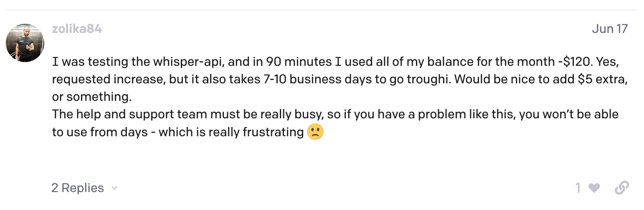
Task: Click the misspelled word 'troughi'
Action: point(426,80)
